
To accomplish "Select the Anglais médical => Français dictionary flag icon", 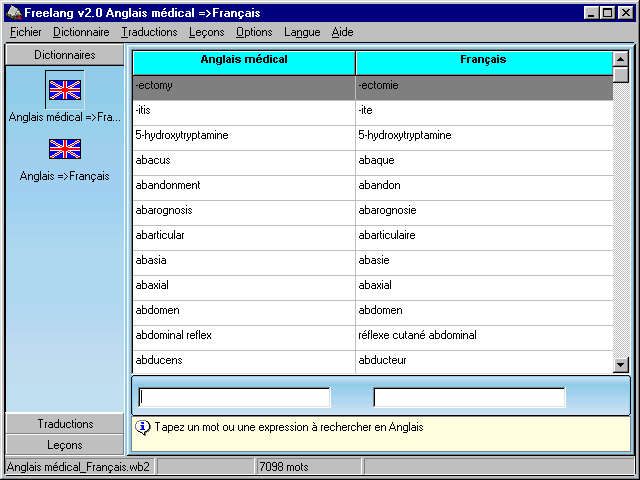I will pos(65,90).
